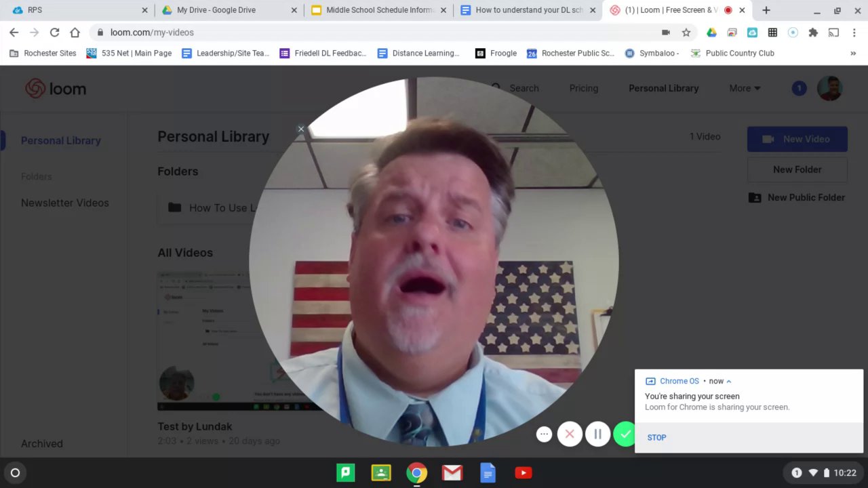Screen dimensions: 868x488
Task: Close the camera bubble with the small X
Action: pos(300,129)
